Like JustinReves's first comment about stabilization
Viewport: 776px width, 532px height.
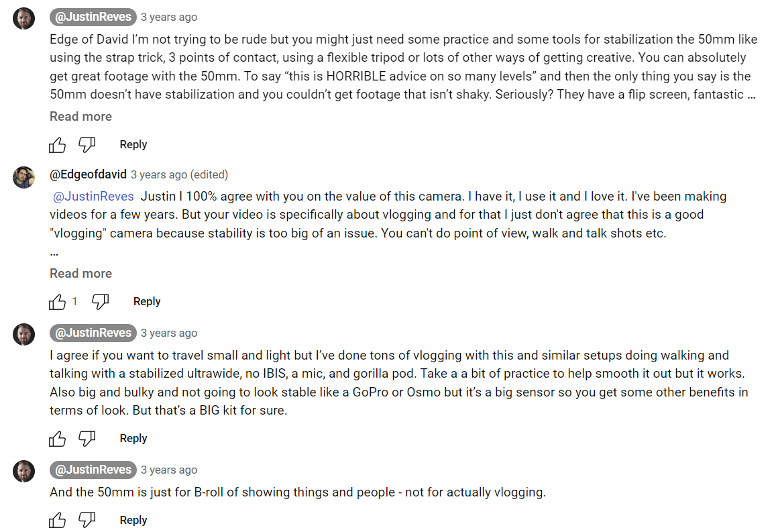(58, 145)
